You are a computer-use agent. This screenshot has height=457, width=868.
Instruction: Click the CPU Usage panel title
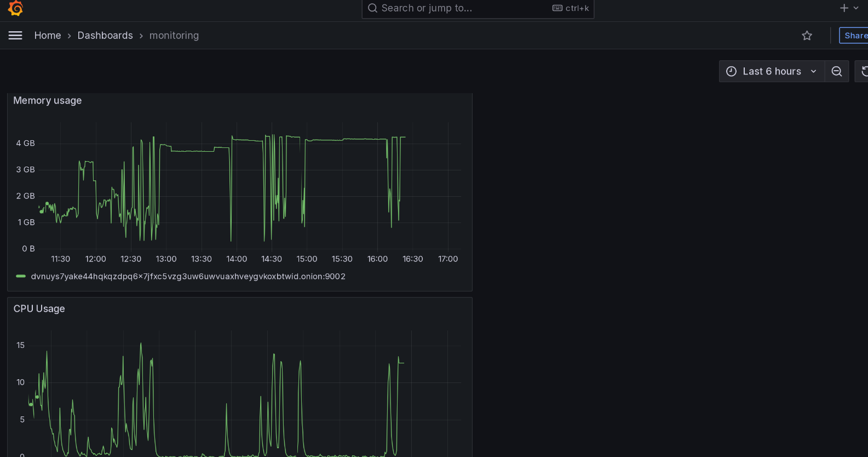(39, 309)
